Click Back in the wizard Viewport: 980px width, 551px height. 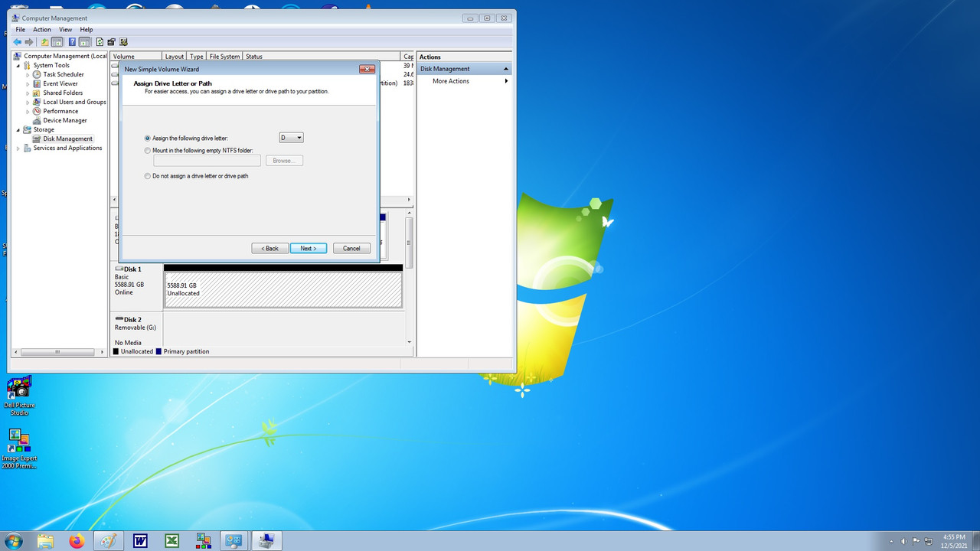270,248
